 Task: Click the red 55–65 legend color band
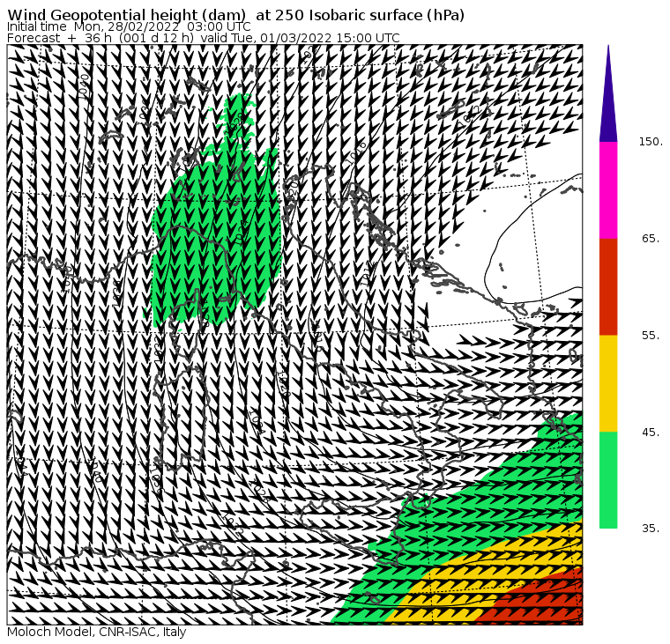point(608,287)
